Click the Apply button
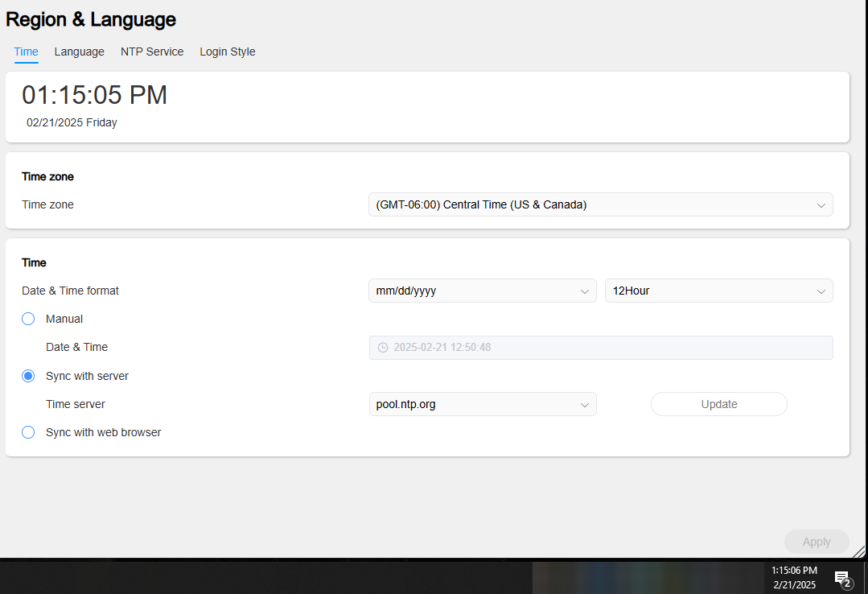Image resolution: width=868 pixels, height=594 pixels. pyautogui.click(x=817, y=542)
